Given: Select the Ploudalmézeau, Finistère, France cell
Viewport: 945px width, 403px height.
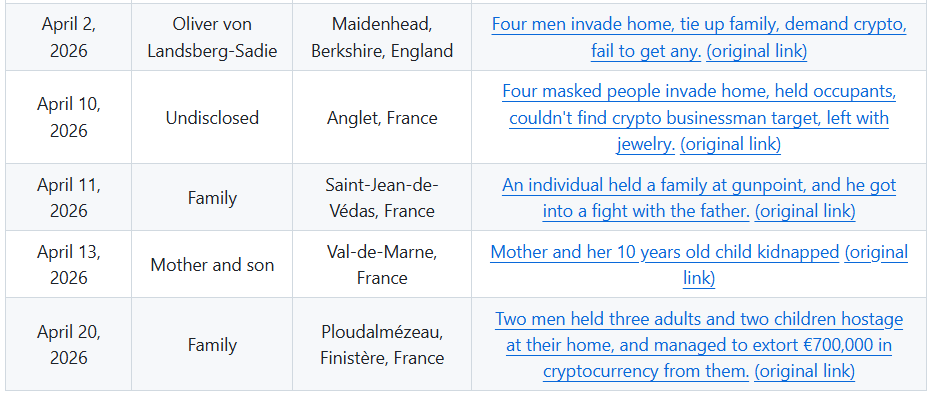Looking at the screenshot, I should [381, 345].
